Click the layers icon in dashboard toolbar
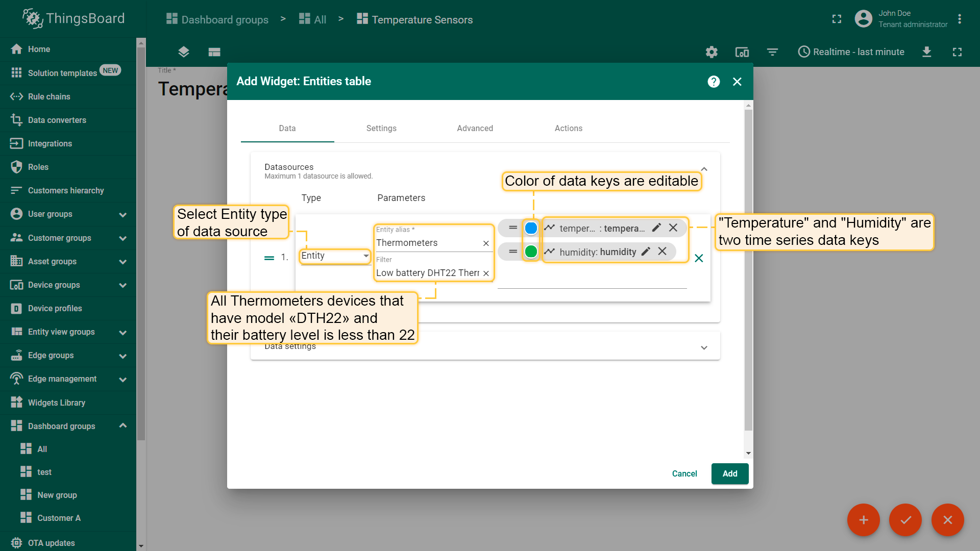 pos(184,52)
